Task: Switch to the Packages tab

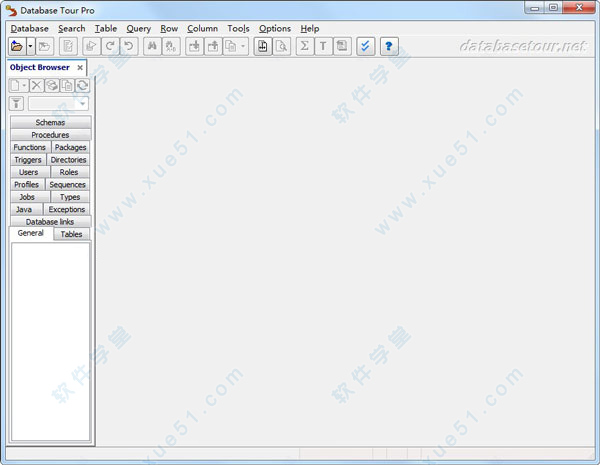Action: click(70, 147)
